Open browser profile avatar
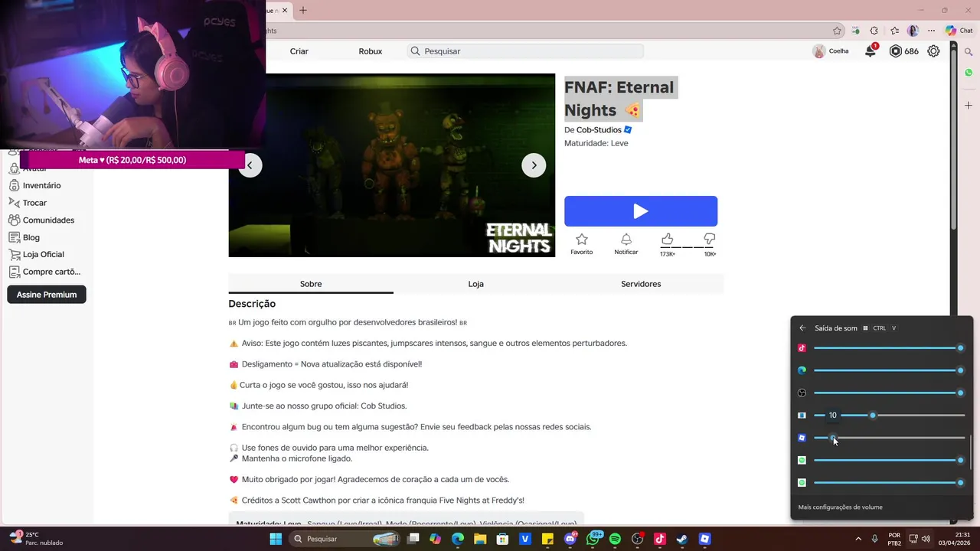 tap(913, 31)
